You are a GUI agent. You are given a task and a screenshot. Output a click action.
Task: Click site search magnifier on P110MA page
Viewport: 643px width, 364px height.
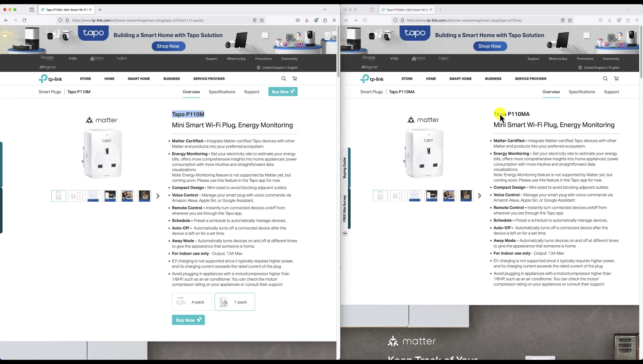click(x=605, y=79)
